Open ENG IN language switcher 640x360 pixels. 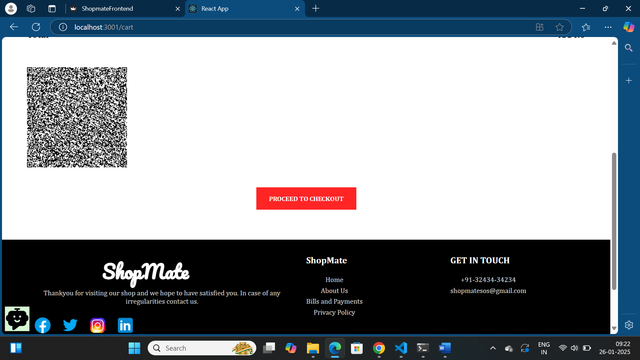tap(544, 348)
